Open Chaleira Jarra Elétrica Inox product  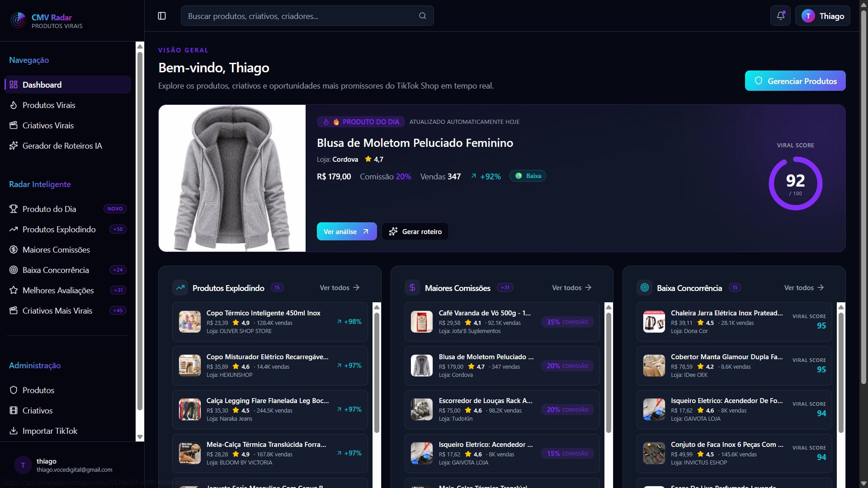(x=734, y=322)
